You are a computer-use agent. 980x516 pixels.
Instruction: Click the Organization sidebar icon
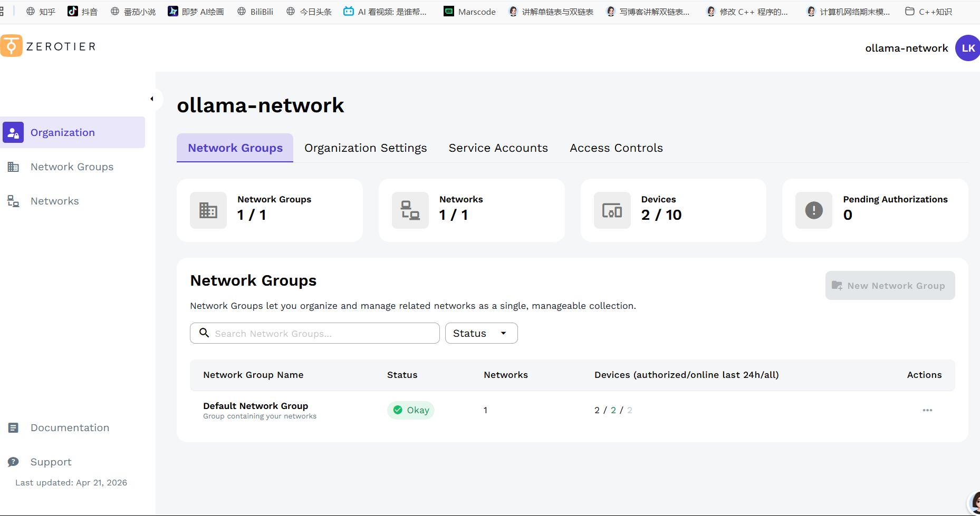pyautogui.click(x=13, y=132)
